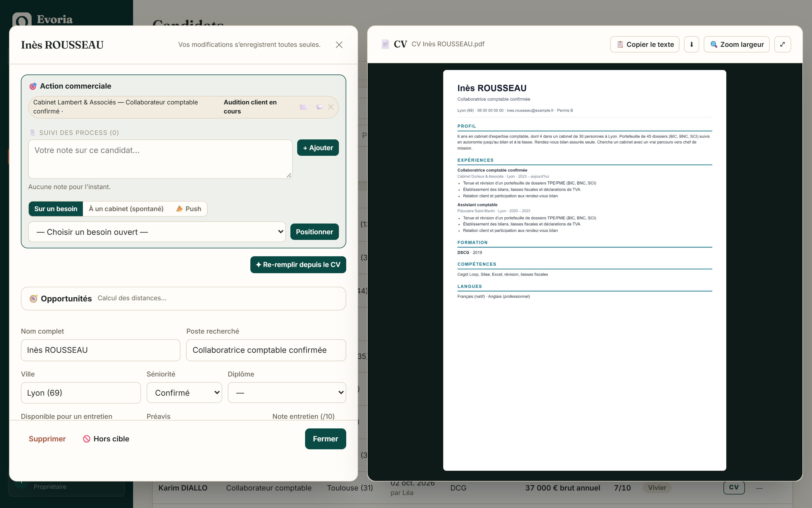The image size is (812, 508).
Task: Open the Diplôme dropdown
Action: coord(287,393)
